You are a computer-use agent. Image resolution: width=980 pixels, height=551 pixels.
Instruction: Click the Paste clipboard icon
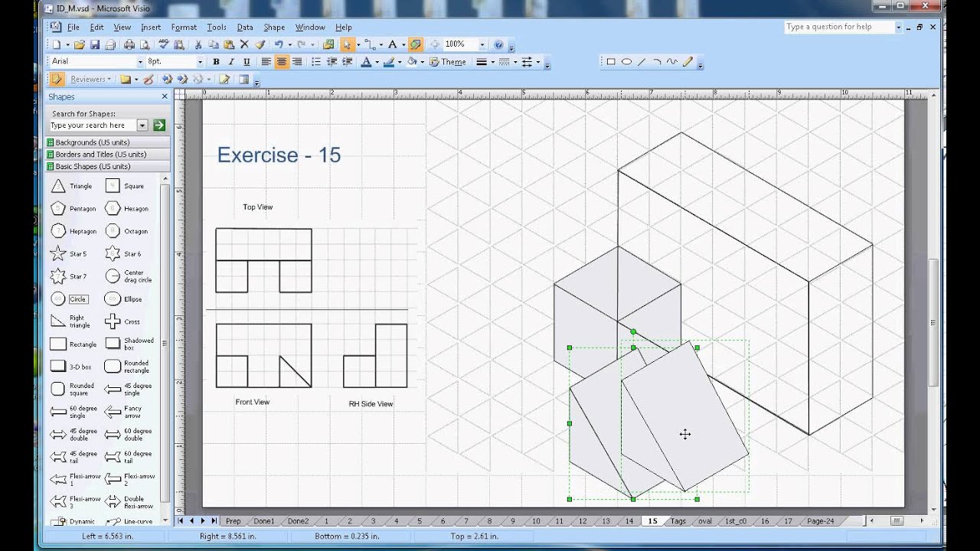point(229,44)
